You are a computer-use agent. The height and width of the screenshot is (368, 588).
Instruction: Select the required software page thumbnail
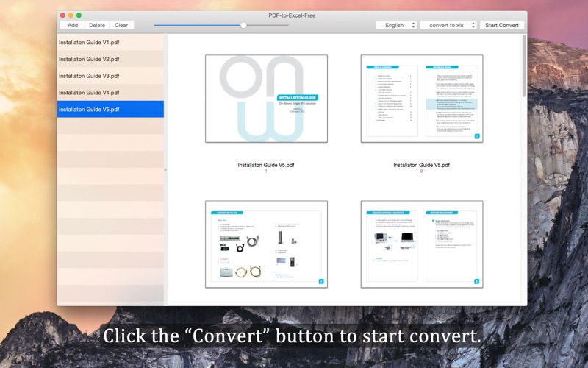point(422,244)
